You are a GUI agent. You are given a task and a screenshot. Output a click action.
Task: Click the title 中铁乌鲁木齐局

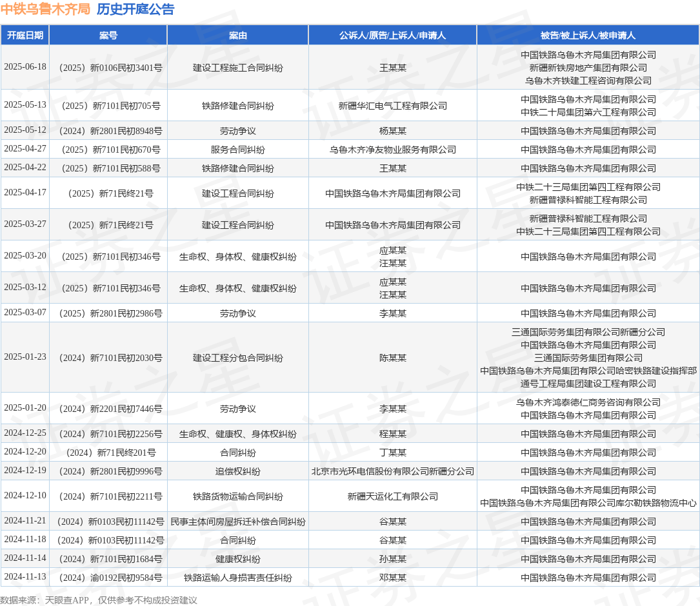pyautogui.click(x=46, y=9)
